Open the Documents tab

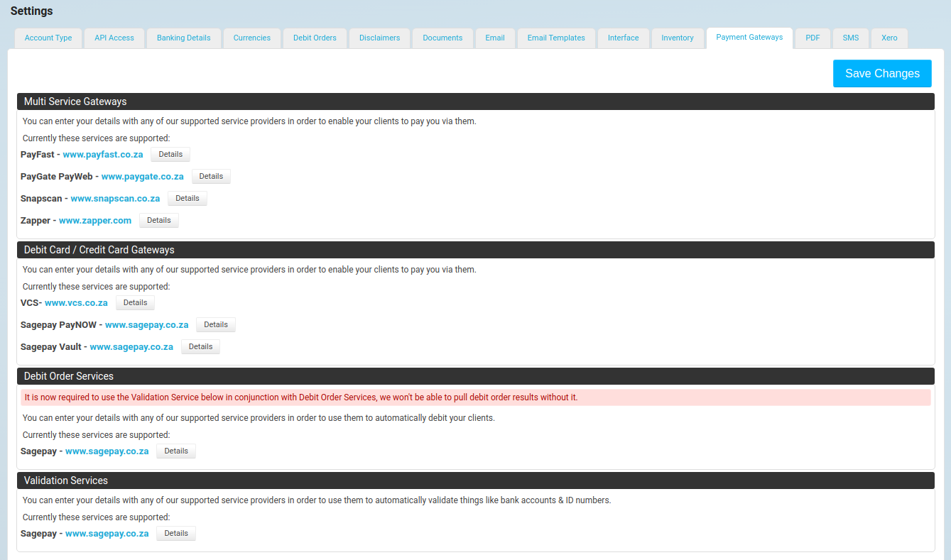tap(442, 38)
